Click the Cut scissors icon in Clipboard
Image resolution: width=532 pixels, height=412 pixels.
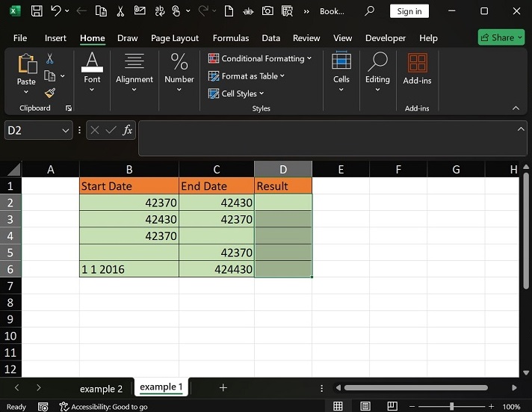pos(50,58)
